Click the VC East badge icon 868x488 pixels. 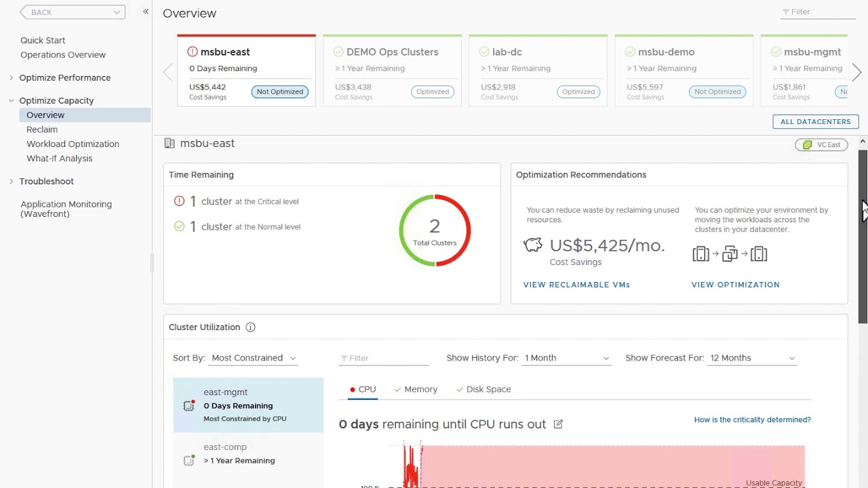(806, 144)
